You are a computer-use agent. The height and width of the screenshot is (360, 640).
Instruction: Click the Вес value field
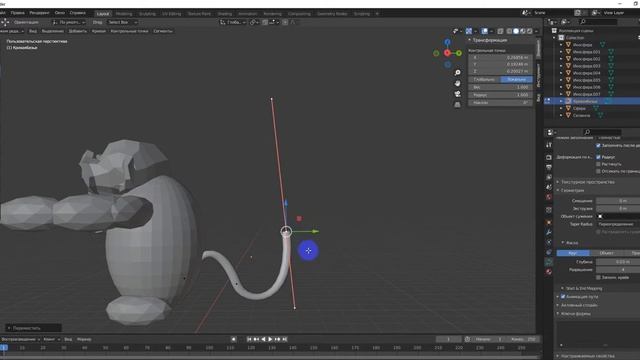click(500, 87)
